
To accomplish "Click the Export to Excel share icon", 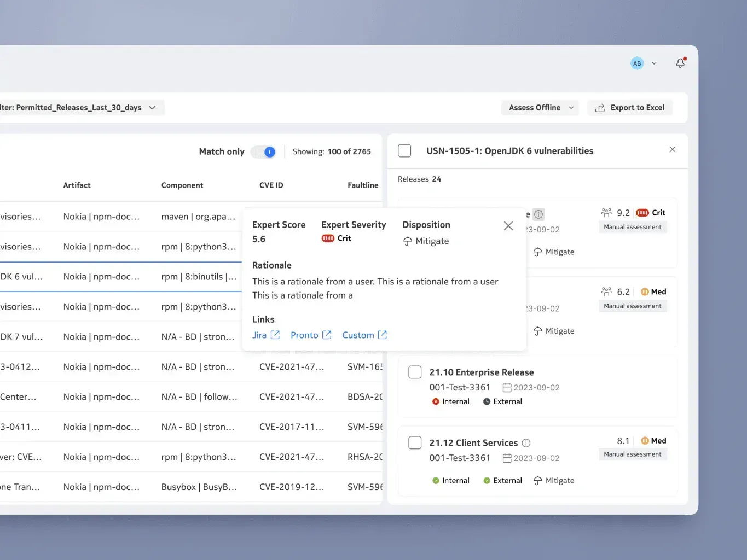I will (600, 108).
